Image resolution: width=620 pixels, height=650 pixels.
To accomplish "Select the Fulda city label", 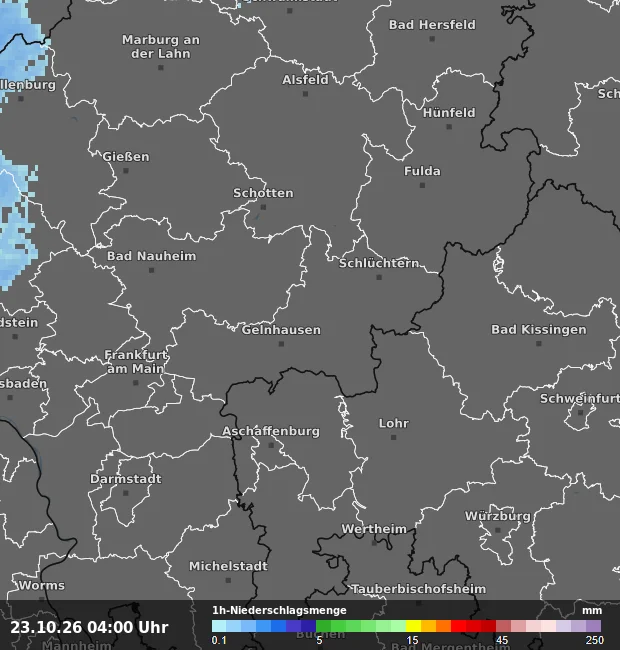I will [422, 171].
